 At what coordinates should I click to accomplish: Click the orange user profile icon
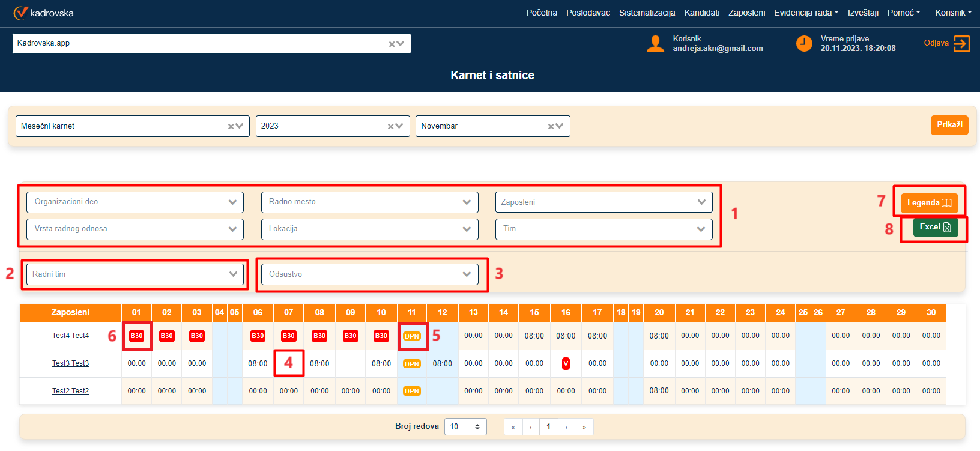pos(655,44)
